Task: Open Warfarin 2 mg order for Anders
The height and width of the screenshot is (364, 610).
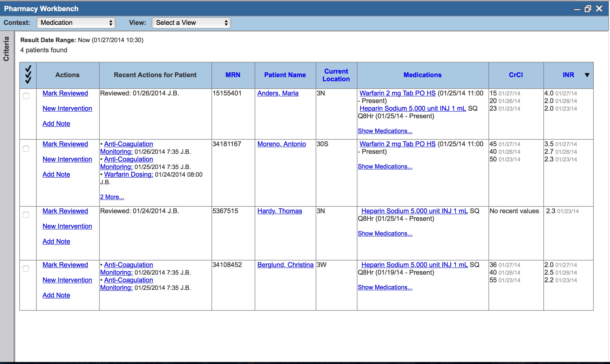Action: click(398, 93)
